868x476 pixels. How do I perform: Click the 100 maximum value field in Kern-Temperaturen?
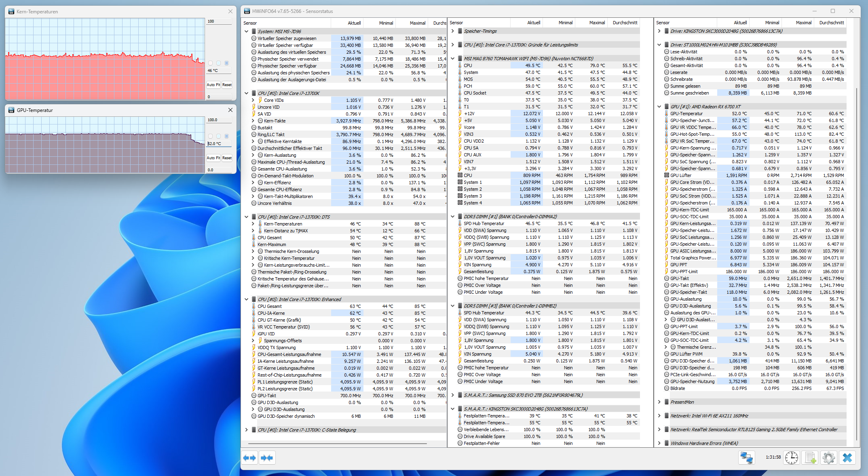pyautogui.click(x=219, y=21)
